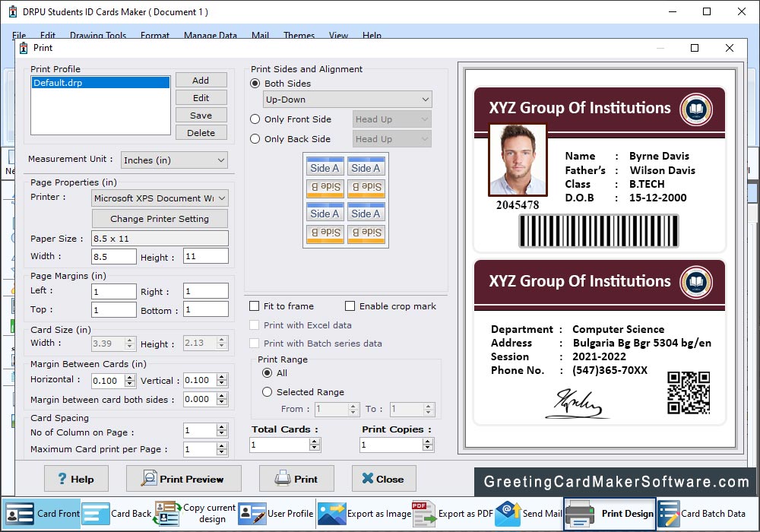Open Printer selection dropdown

(x=160, y=198)
